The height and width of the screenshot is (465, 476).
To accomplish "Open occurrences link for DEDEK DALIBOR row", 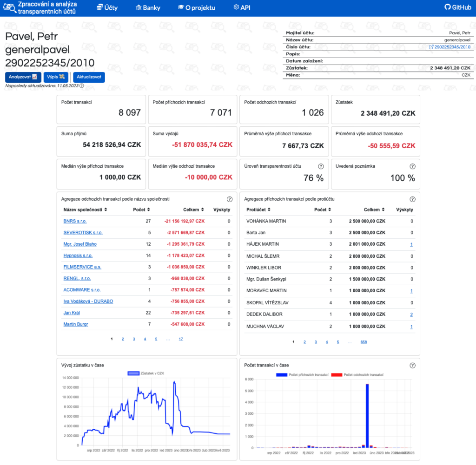I will click(x=411, y=314).
